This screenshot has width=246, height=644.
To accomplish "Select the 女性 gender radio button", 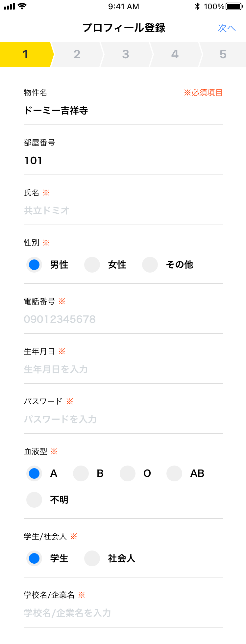I will point(92,265).
